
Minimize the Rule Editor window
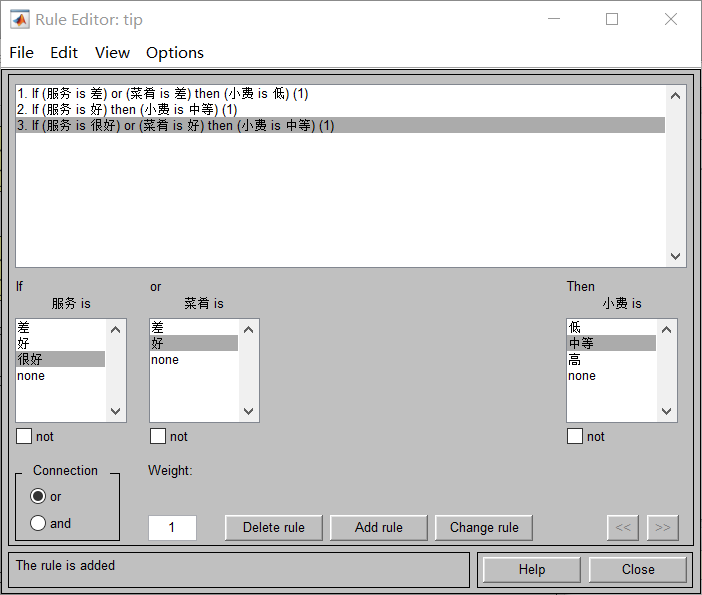tap(554, 19)
